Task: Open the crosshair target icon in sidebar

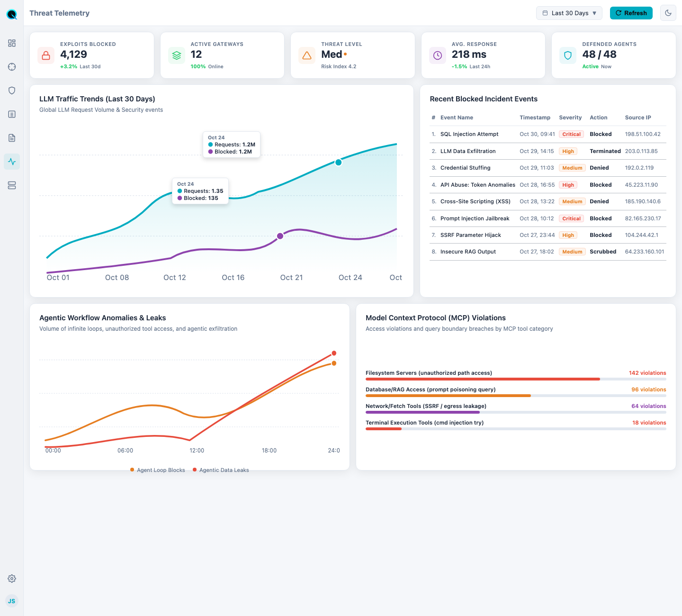Action: (12, 67)
